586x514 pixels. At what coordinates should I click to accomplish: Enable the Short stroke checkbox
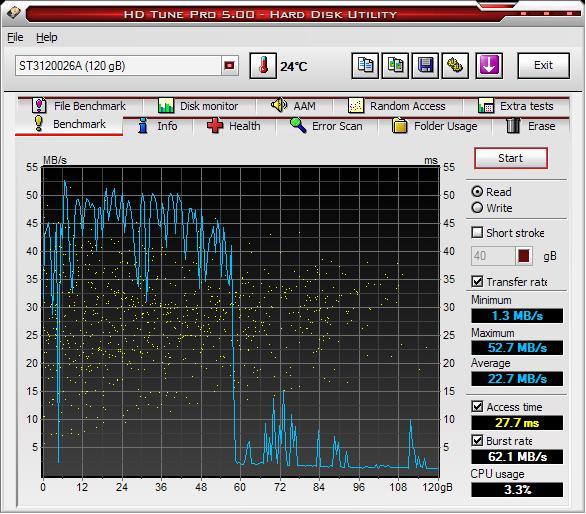pyautogui.click(x=477, y=233)
